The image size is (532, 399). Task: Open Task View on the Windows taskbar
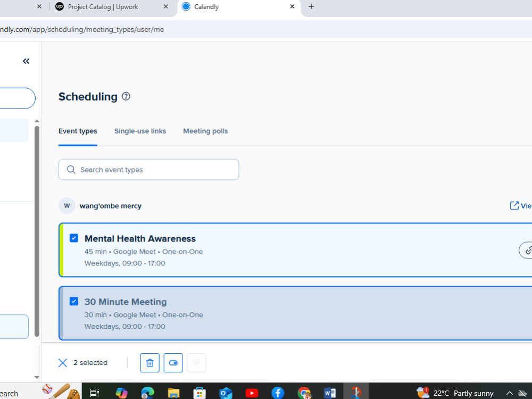point(94,393)
